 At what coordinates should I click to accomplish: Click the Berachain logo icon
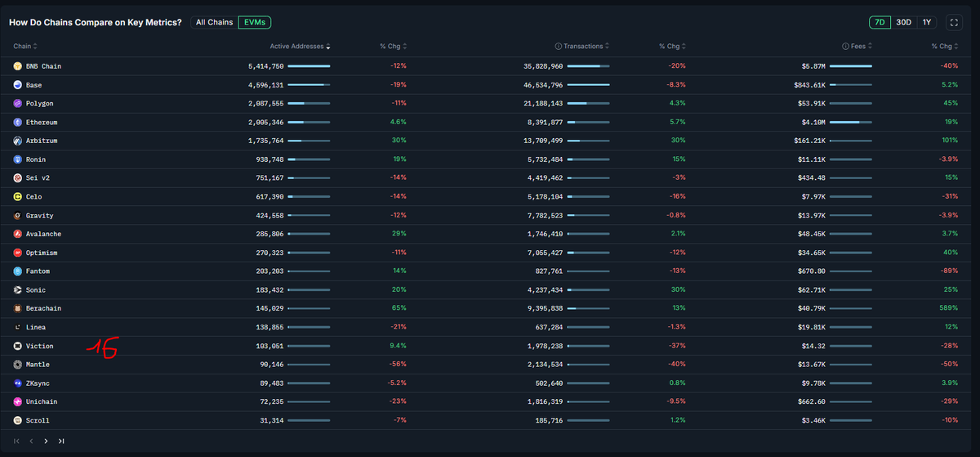point(17,308)
